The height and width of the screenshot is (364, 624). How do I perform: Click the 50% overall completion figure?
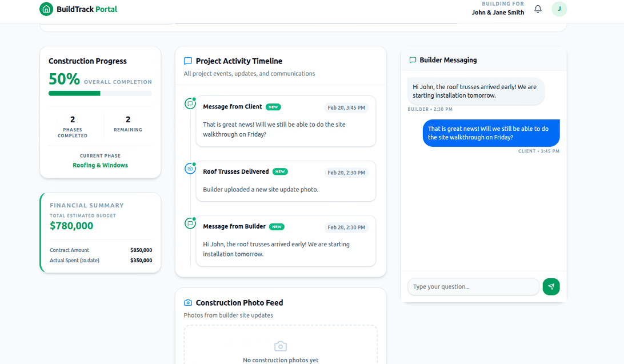64,79
